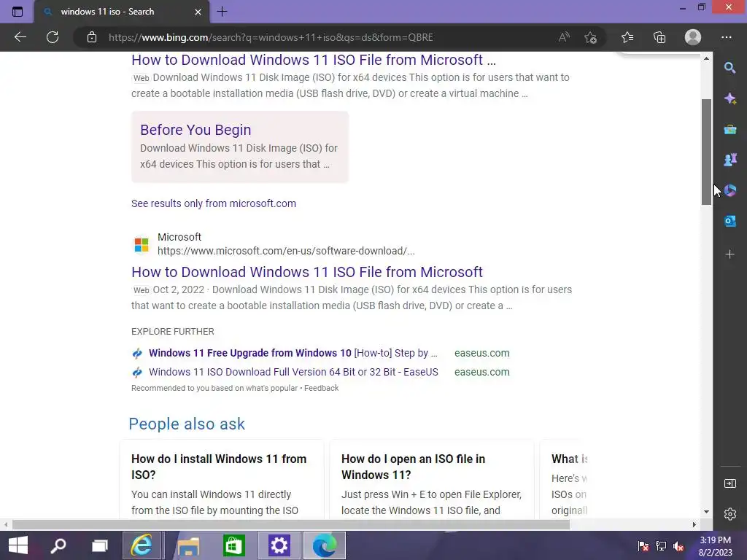This screenshot has width=747, height=560.
Task: Open Read aloud icon in address bar
Action: click(x=564, y=37)
